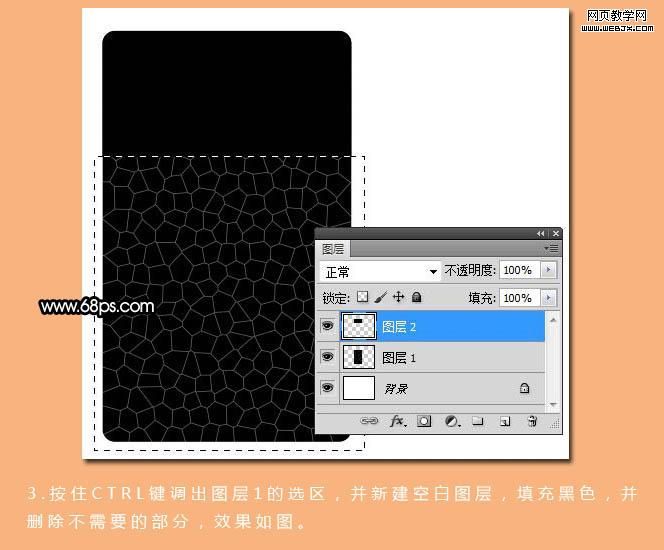Click the 填充 100% field
The image size is (664, 550).
click(520, 298)
